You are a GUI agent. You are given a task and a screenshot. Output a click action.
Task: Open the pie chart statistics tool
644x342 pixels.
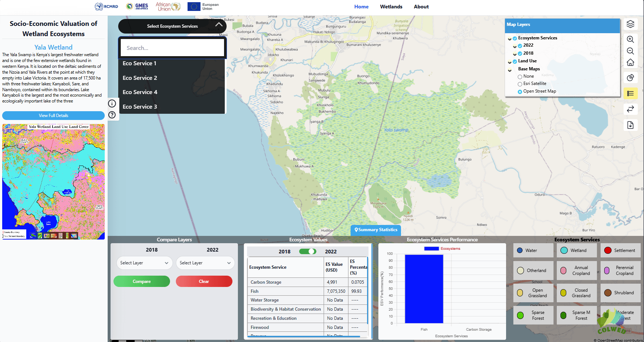tap(630, 78)
